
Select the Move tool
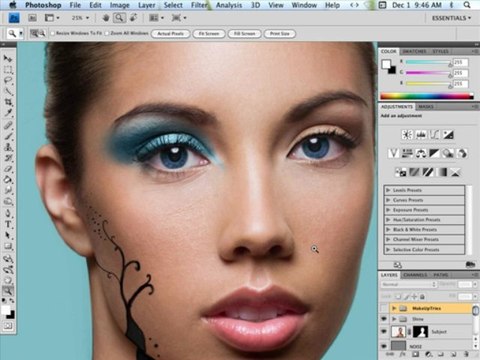tap(8, 59)
